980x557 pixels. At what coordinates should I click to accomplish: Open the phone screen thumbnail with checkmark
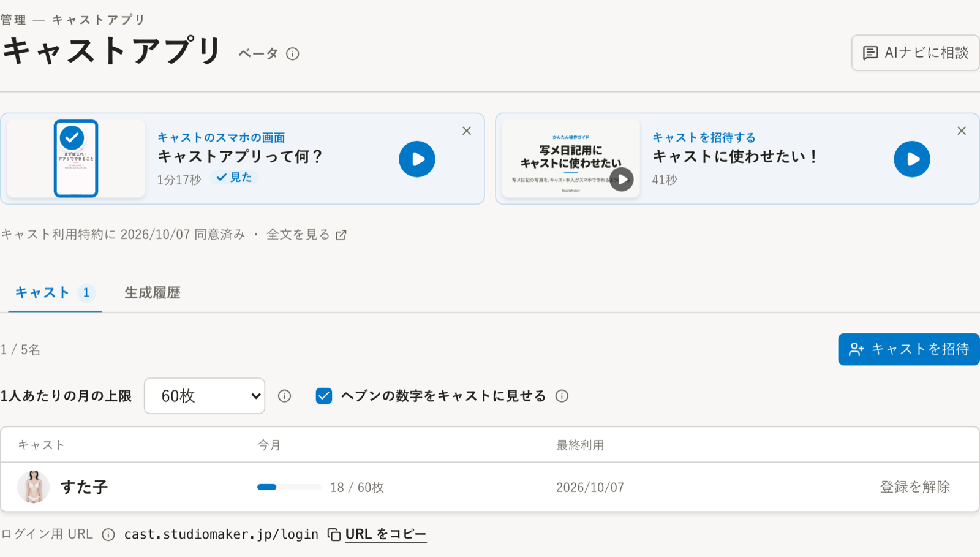76,159
